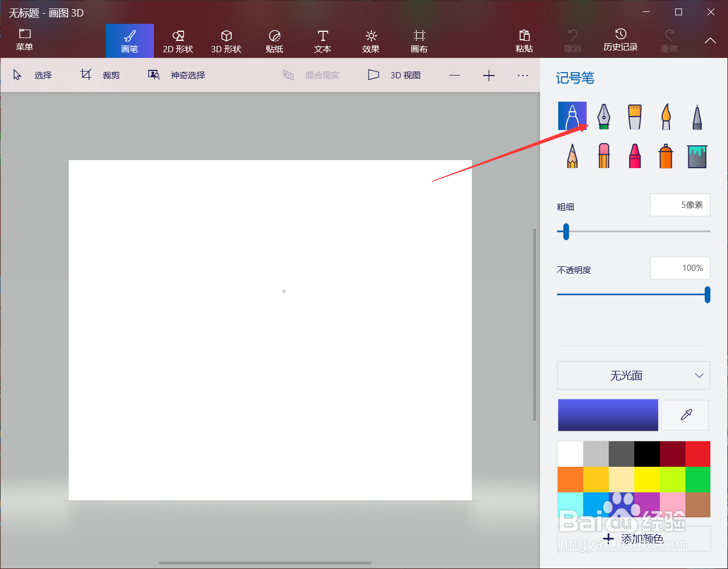
Task: Open 历史记录 history panel
Action: pos(621,41)
